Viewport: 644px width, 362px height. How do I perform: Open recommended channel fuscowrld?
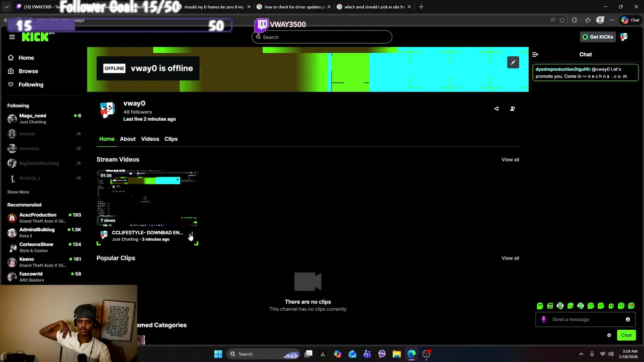tap(44, 277)
